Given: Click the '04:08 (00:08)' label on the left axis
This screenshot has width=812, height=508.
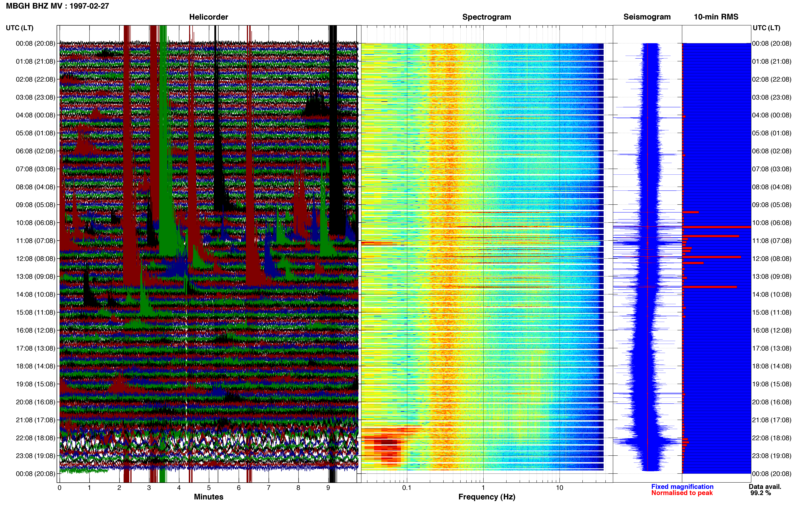Looking at the screenshot, I should [x=35, y=115].
